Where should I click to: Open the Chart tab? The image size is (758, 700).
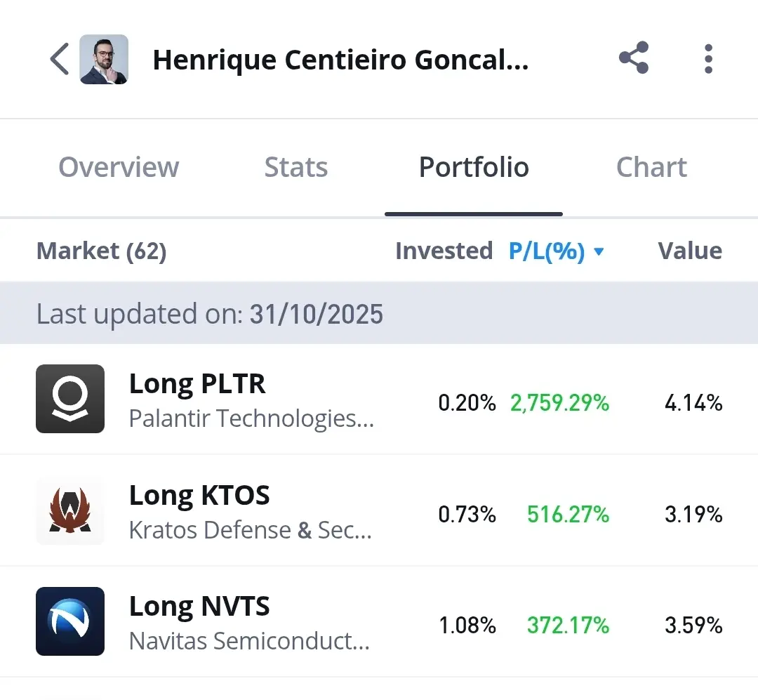tap(651, 167)
